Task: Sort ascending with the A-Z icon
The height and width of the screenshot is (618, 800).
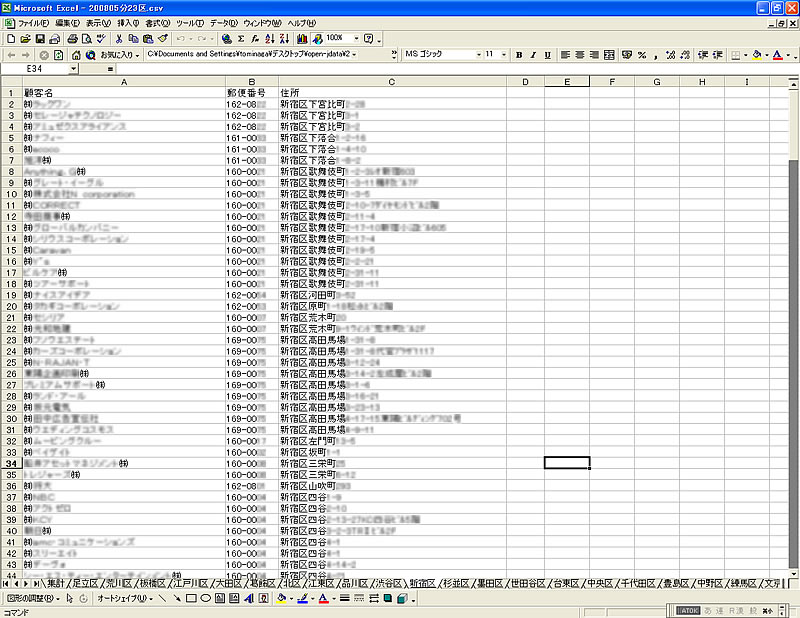Action: pyautogui.click(x=271, y=38)
